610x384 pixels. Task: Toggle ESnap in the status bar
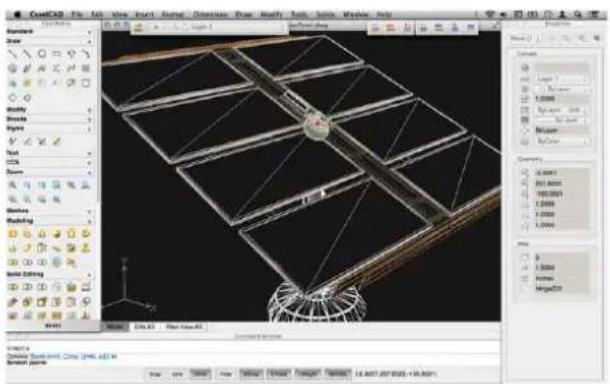tap(251, 374)
